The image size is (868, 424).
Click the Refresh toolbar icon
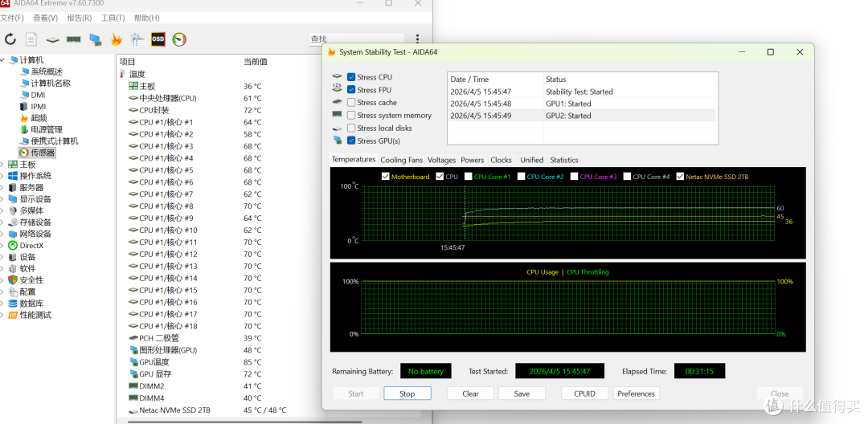click(x=10, y=39)
